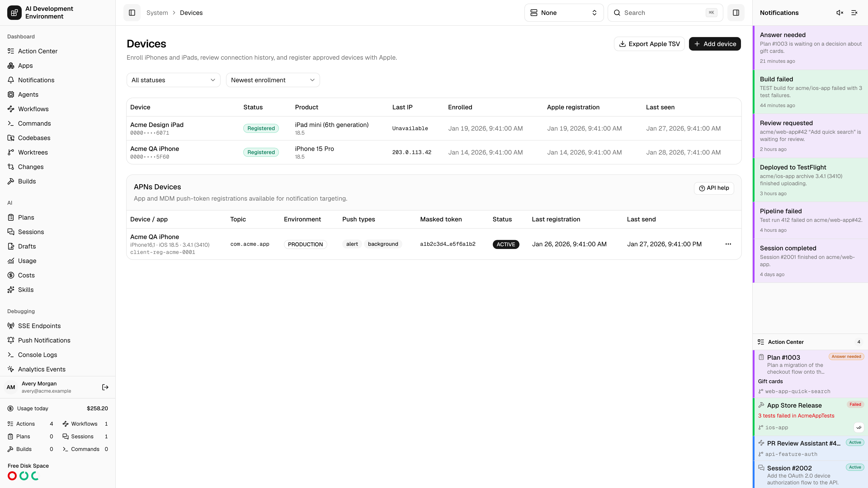868x488 pixels.
Task: Open API help for APNs Devices
Action: click(x=714, y=188)
